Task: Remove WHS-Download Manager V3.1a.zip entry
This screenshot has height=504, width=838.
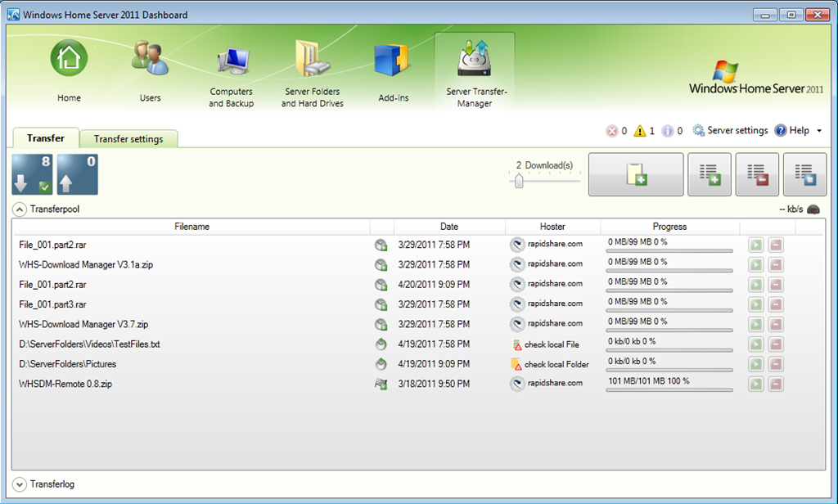Action: (776, 265)
